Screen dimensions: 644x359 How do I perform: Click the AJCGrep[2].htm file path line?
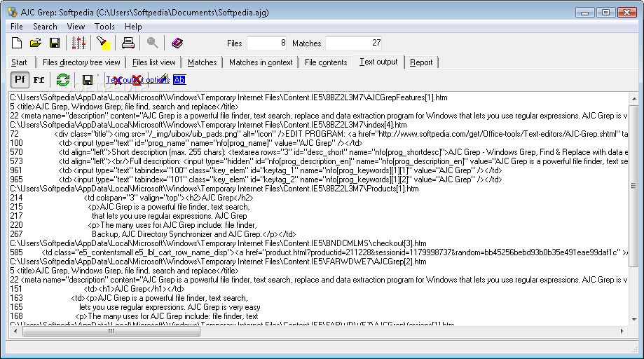pos(218,262)
